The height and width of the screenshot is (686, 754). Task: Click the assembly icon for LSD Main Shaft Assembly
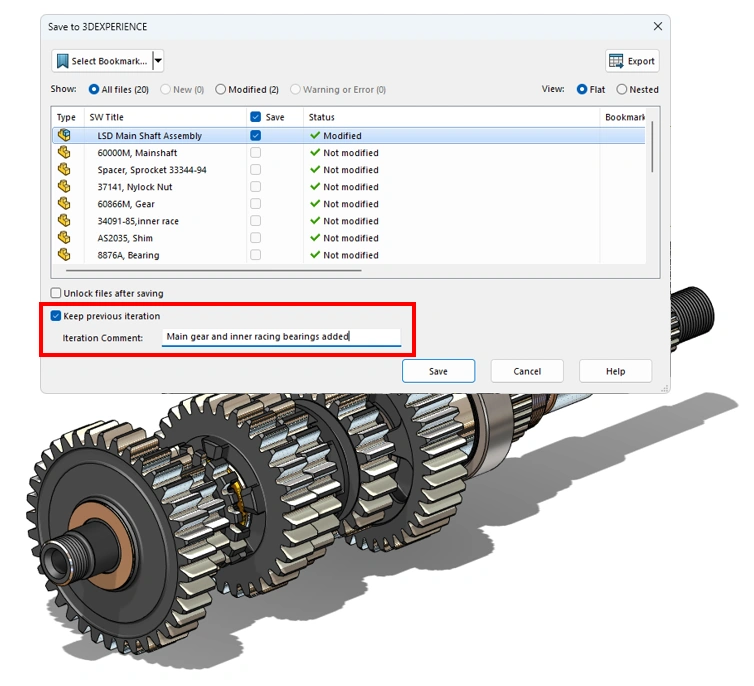64,136
